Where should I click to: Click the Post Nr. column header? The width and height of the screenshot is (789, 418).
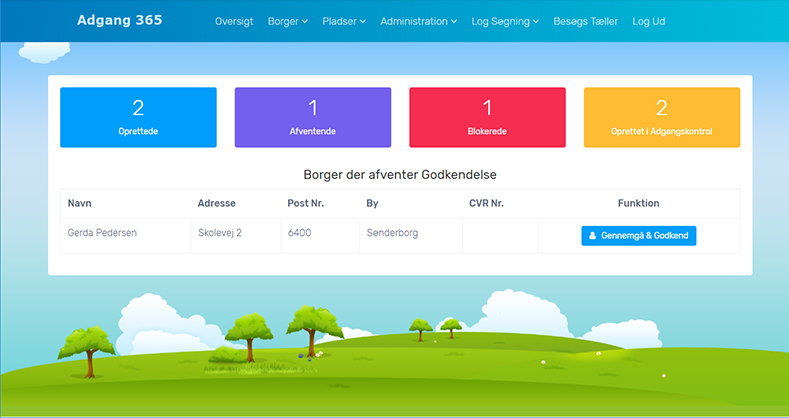(x=304, y=203)
